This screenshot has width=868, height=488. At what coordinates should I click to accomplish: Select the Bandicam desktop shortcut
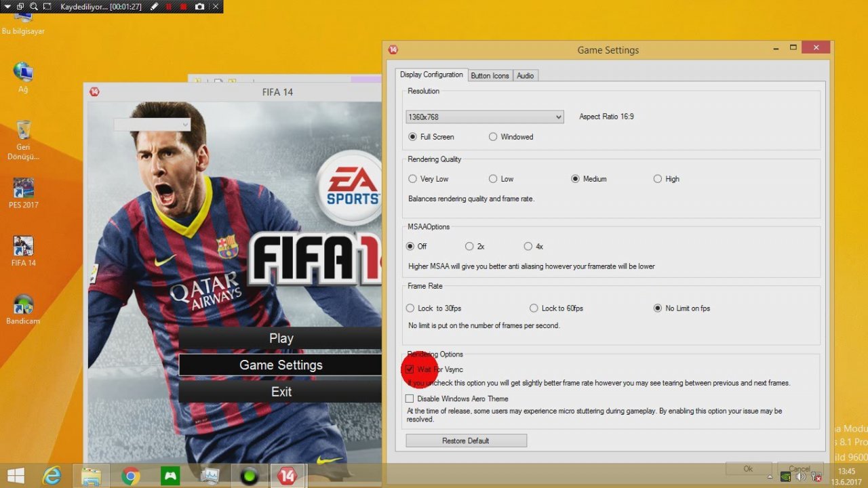pyautogui.click(x=23, y=310)
